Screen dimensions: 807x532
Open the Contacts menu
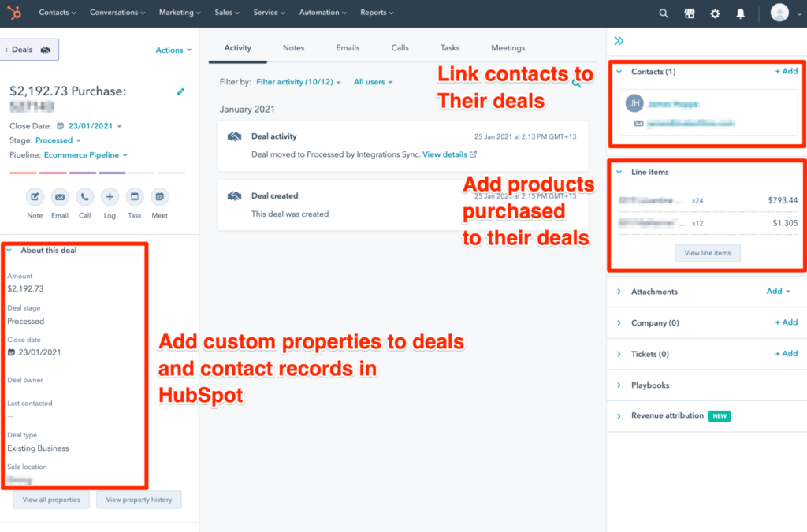coord(57,13)
